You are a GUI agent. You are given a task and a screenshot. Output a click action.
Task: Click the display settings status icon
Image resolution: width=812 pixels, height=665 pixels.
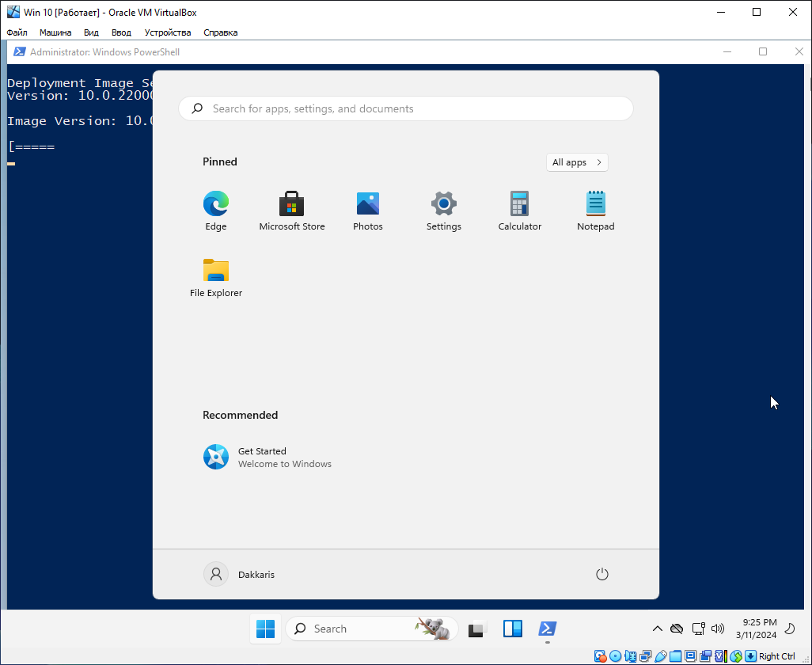click(691, 656)
